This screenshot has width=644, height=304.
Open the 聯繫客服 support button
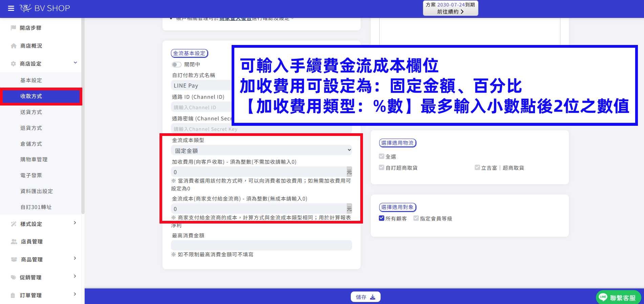click(x=619, y=297)
